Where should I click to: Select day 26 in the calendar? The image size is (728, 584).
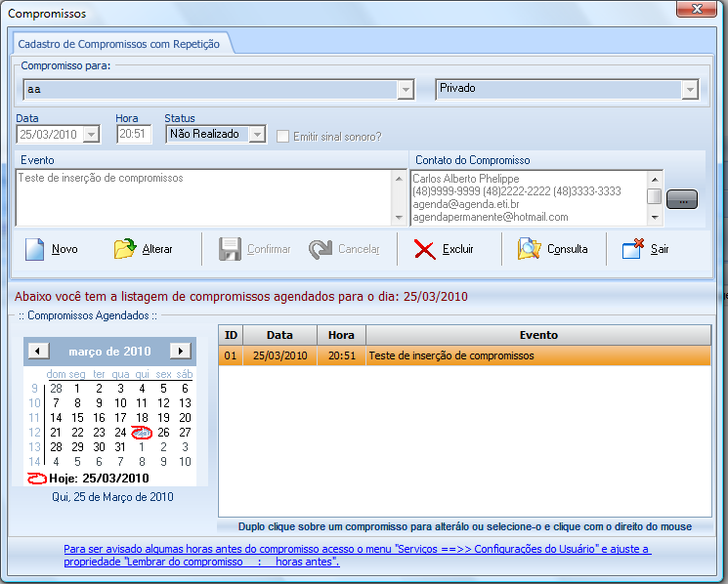(x=163, y=433)
